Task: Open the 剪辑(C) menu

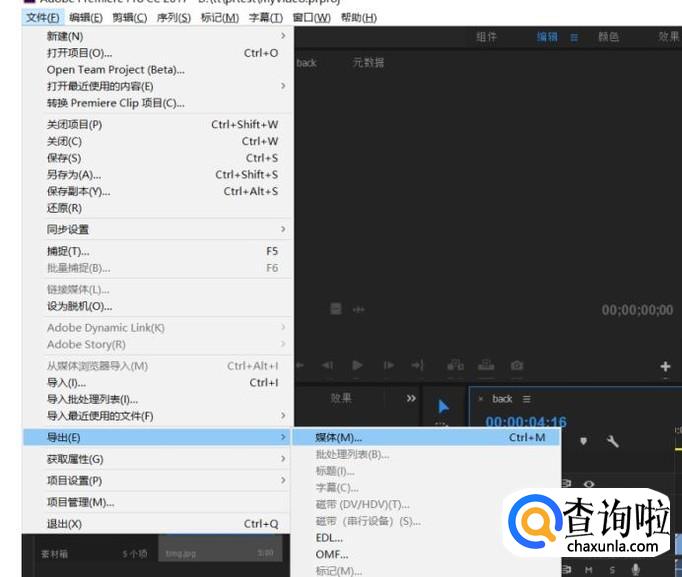Action: [130, 18]
